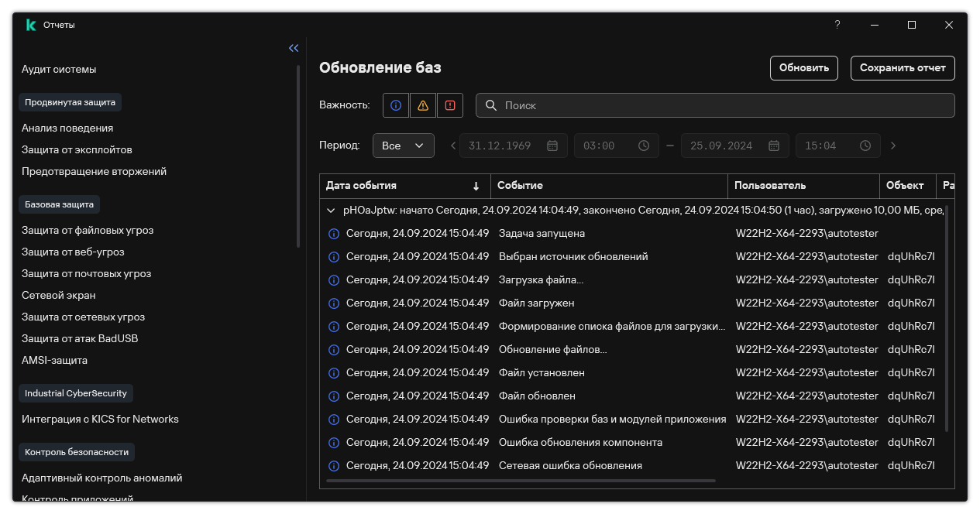The image size is (980, 514).
Task: Toggle informational events importance filter
Action: 396,105
